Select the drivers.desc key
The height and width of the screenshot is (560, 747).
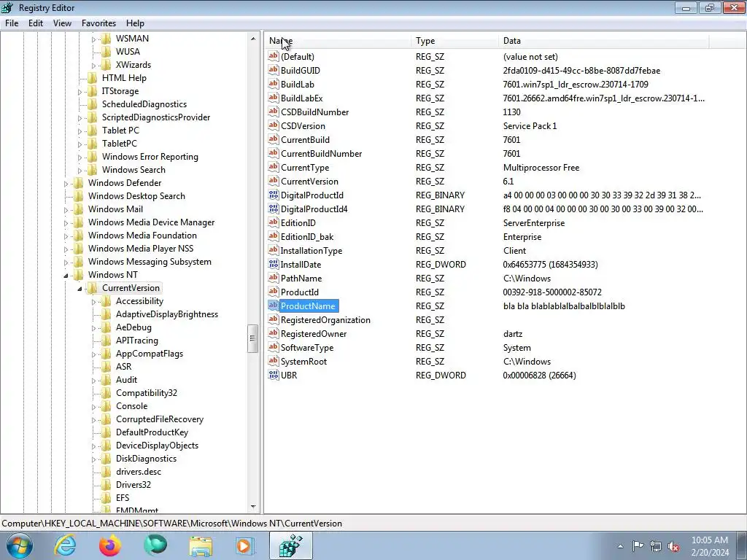click(x=138, y=472)
